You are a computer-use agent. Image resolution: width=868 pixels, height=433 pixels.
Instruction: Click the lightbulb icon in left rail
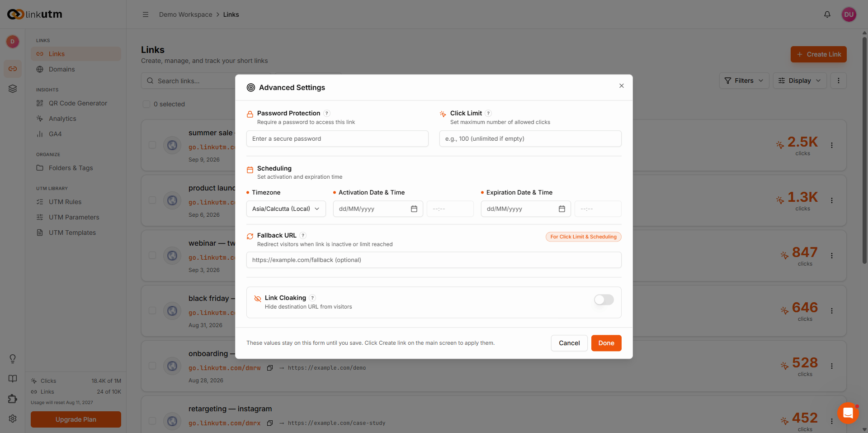tap(13, 359)
